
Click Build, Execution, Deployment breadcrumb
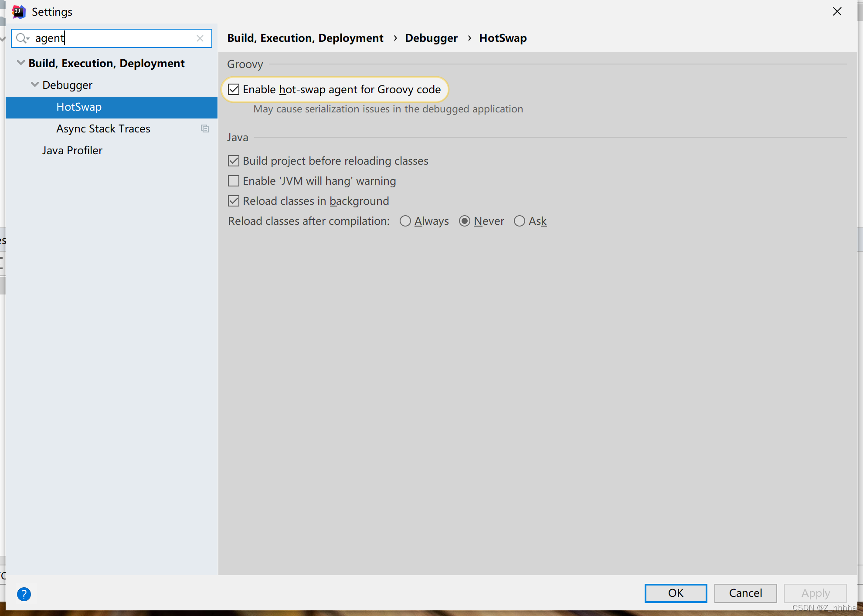pyautogui.click(x=305, y=38)
